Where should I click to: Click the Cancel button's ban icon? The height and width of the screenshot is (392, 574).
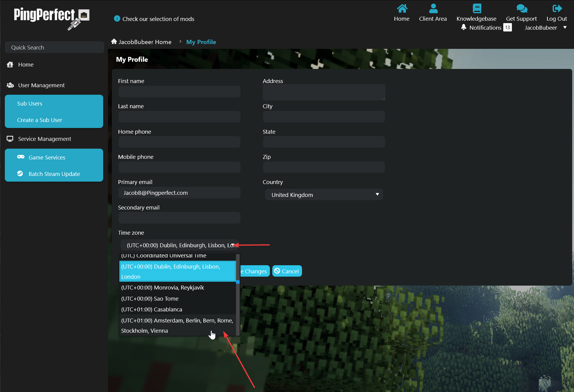coord(277,271)
